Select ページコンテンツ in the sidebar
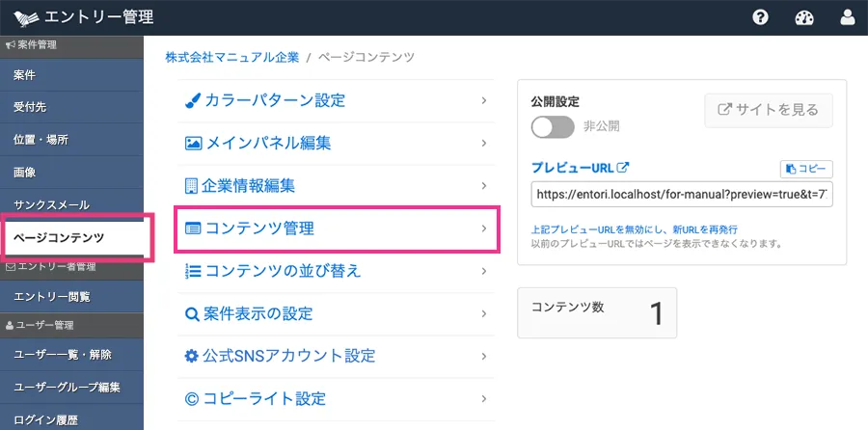 point(60,237)
